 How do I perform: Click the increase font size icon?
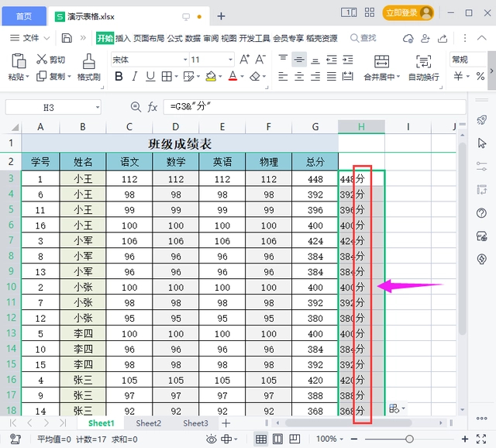[x=245, y=60]
